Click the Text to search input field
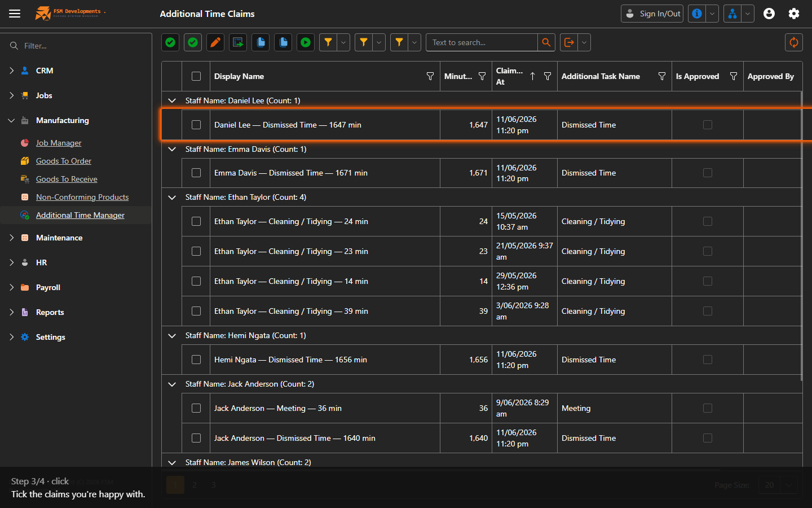The image size is (812, 508). 482,42
